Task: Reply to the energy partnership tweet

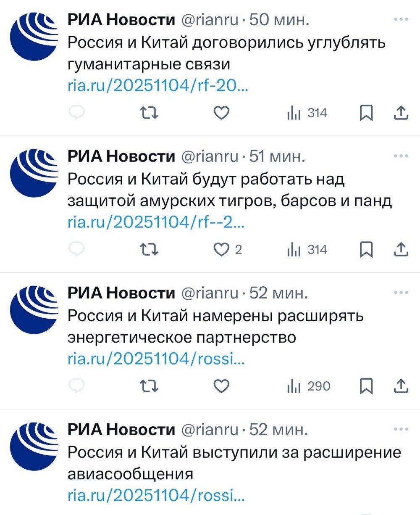Action: click(x=76, y=386)
